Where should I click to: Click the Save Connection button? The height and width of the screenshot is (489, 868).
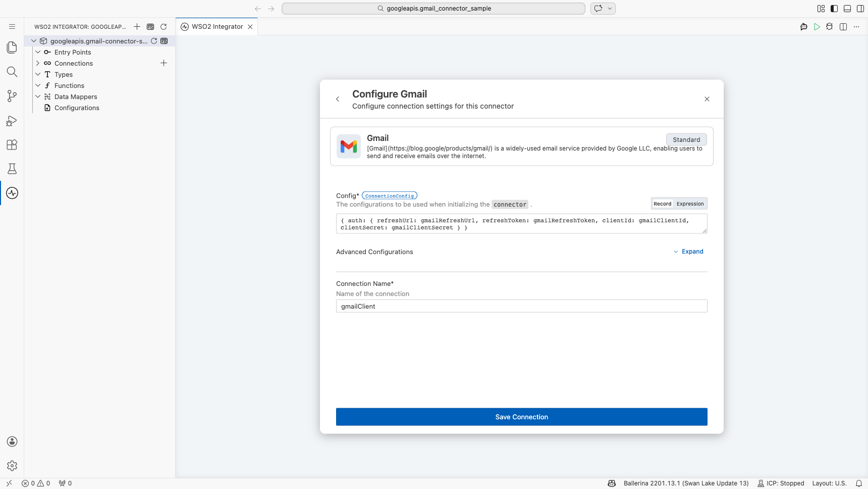(x=522, y=417)
